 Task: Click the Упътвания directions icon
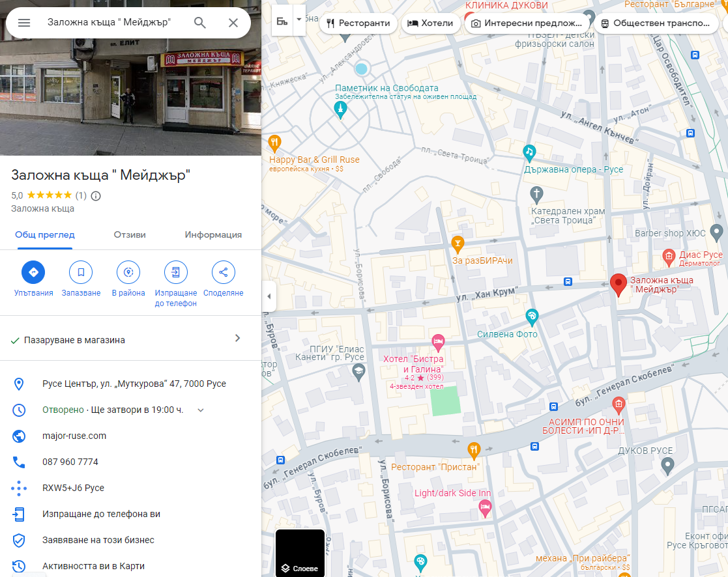[x=33, y=272]
